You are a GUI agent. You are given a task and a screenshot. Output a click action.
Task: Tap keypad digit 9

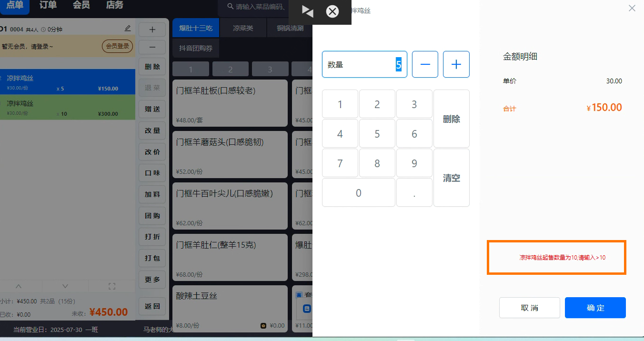[414, 163]
